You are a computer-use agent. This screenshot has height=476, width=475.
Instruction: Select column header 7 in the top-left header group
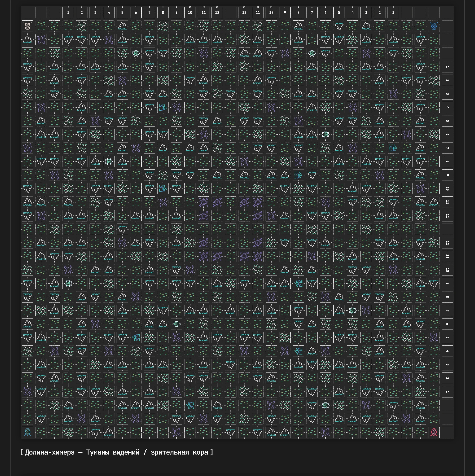point(149,13)
